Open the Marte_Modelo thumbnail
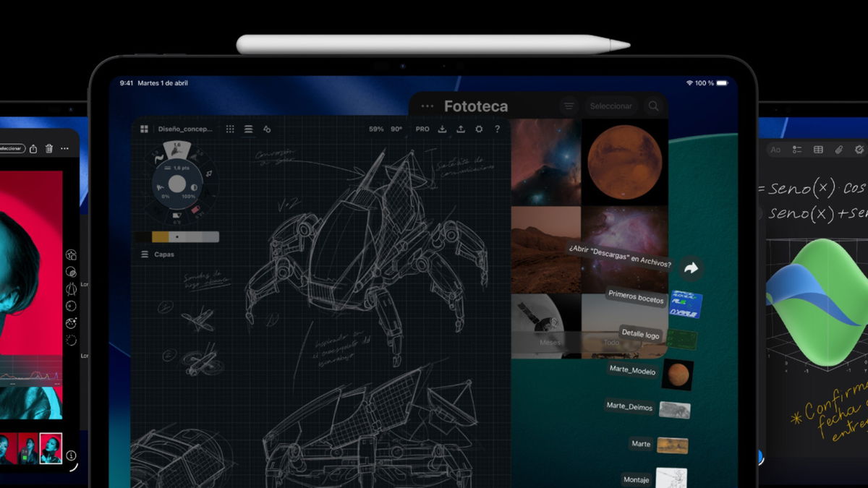This screenshot has height=488, width=868. (678, 375)
